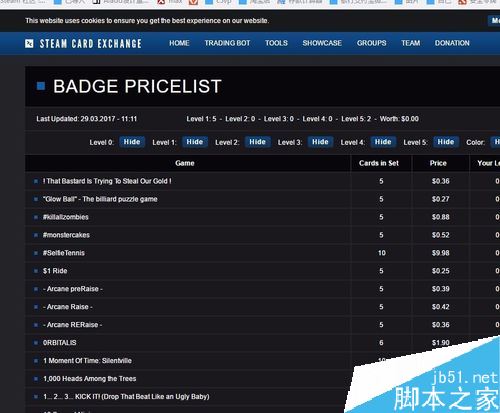Image resolution: width=500 pixels, height=413 pixels.
Task: Open the TEAM page
Action: (410, 43)
